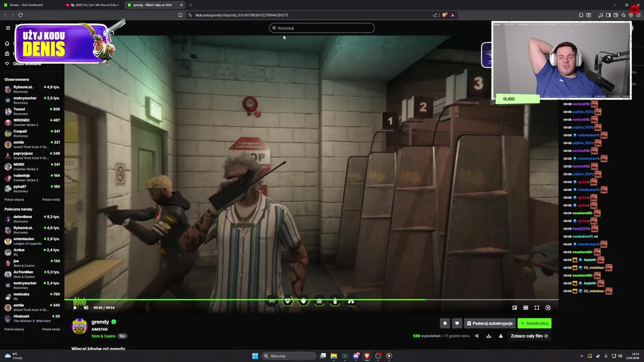This screenshot has width=644, height=362.
Task: Toggle the browser sidebar panel
Action: pos(608,15)
